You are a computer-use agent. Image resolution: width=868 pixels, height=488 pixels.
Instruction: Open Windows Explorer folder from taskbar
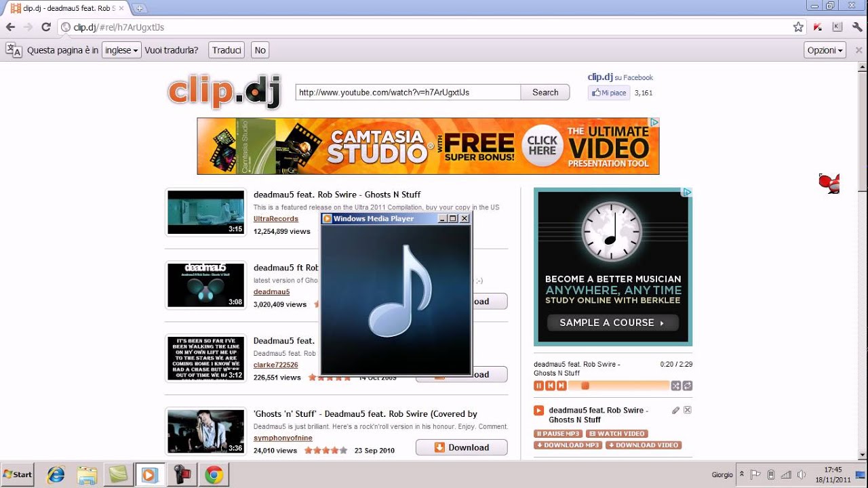click(87, 474)
